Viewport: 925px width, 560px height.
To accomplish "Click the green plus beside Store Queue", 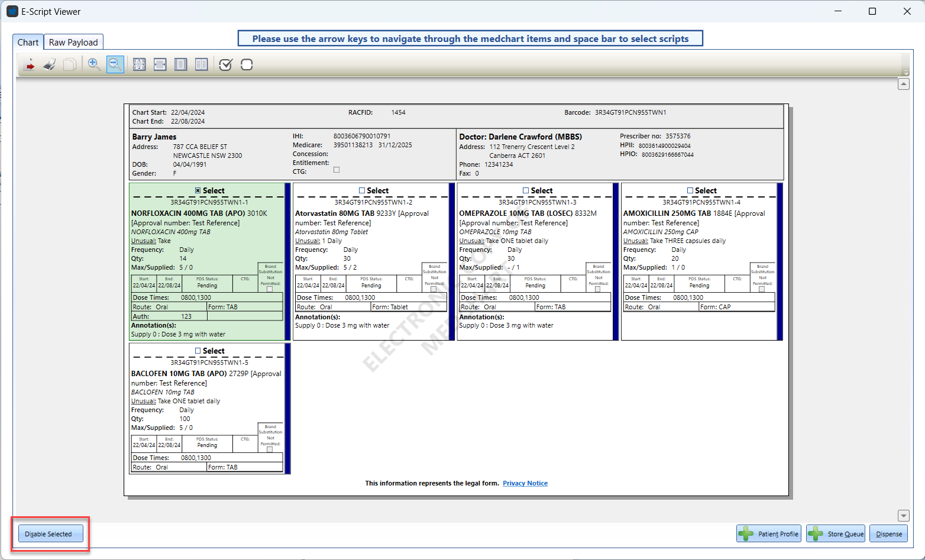I will (x=816, y=534).
